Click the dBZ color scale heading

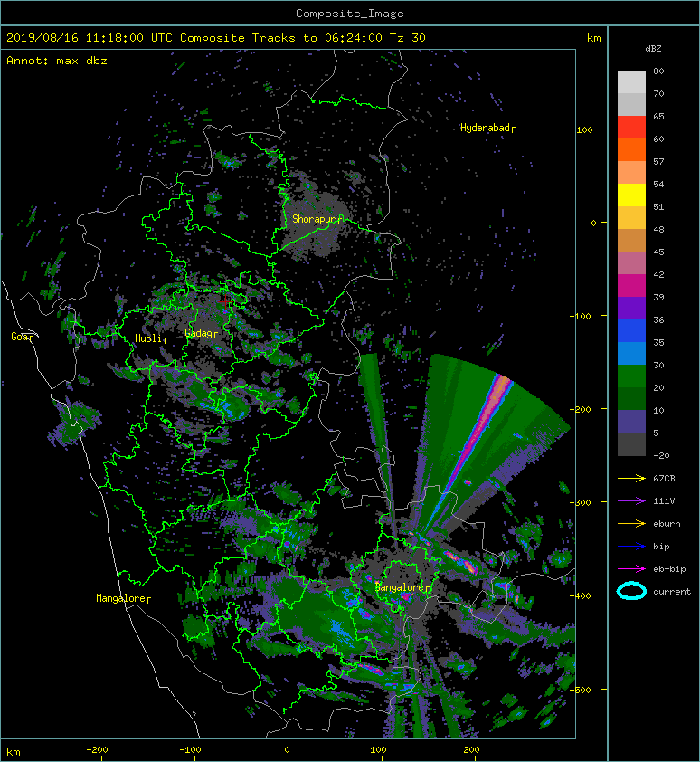[x=653, y=49]
